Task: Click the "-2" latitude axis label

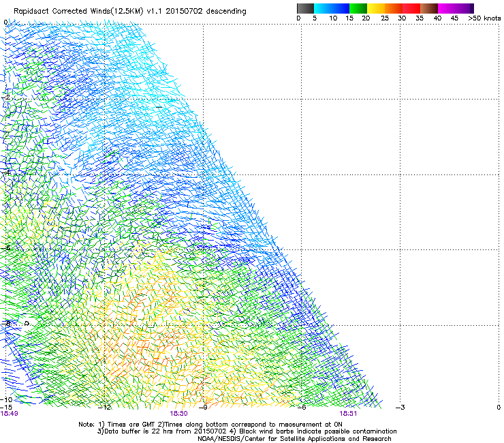Action: [x=5, y=97]
